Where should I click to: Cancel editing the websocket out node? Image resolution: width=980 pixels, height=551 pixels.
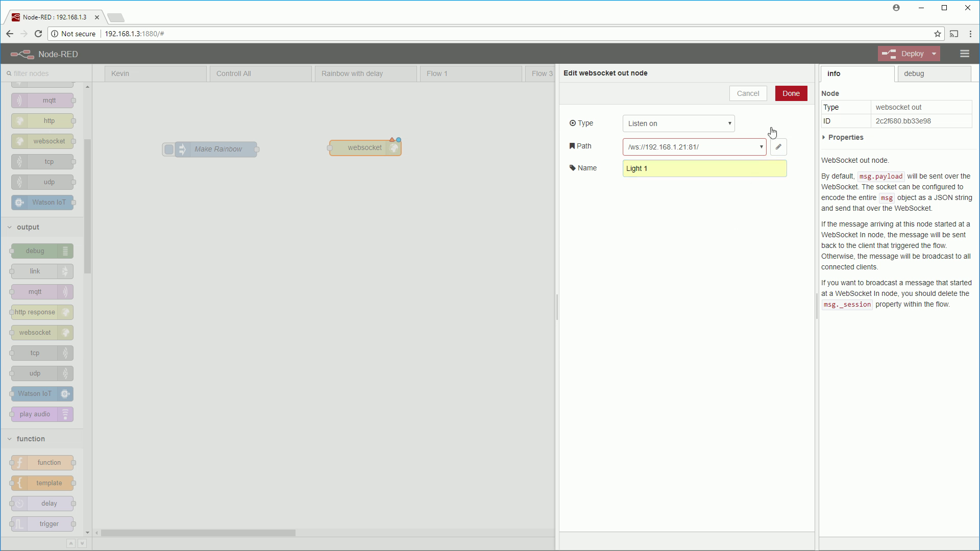coord(748,93)
